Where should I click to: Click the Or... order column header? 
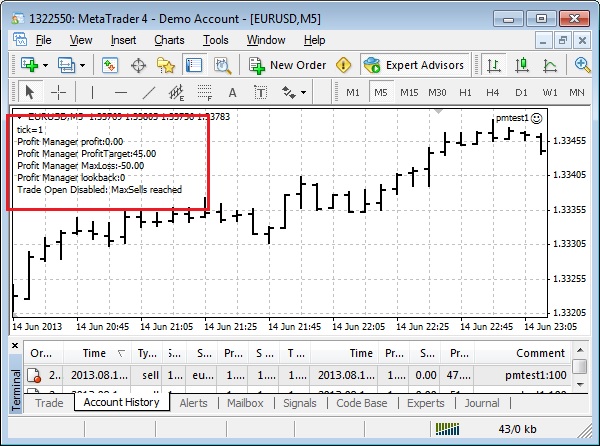pos(44,353)
